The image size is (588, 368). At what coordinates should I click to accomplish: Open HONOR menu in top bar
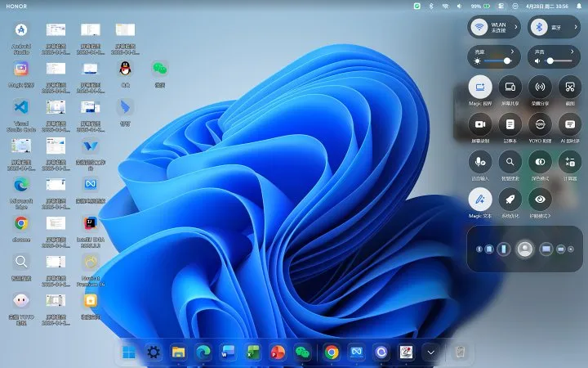(16, 7)
